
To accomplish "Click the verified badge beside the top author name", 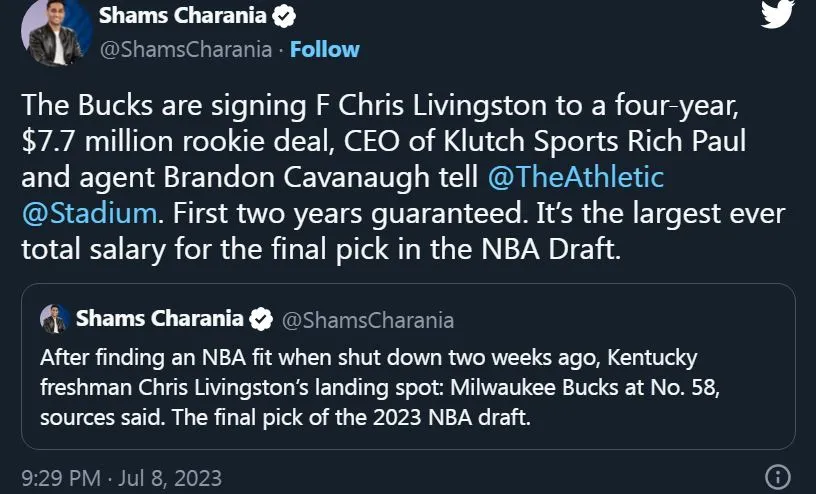I will coord(285,17).
